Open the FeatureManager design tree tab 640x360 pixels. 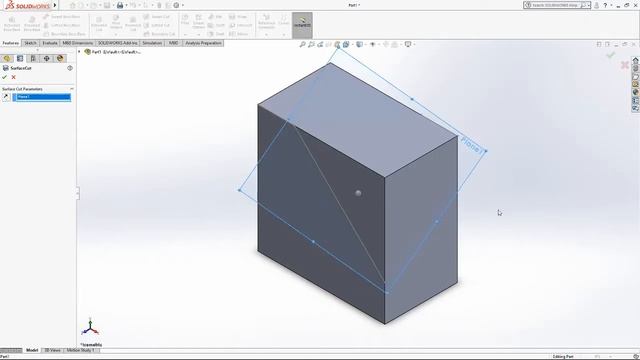click(7, 59)
